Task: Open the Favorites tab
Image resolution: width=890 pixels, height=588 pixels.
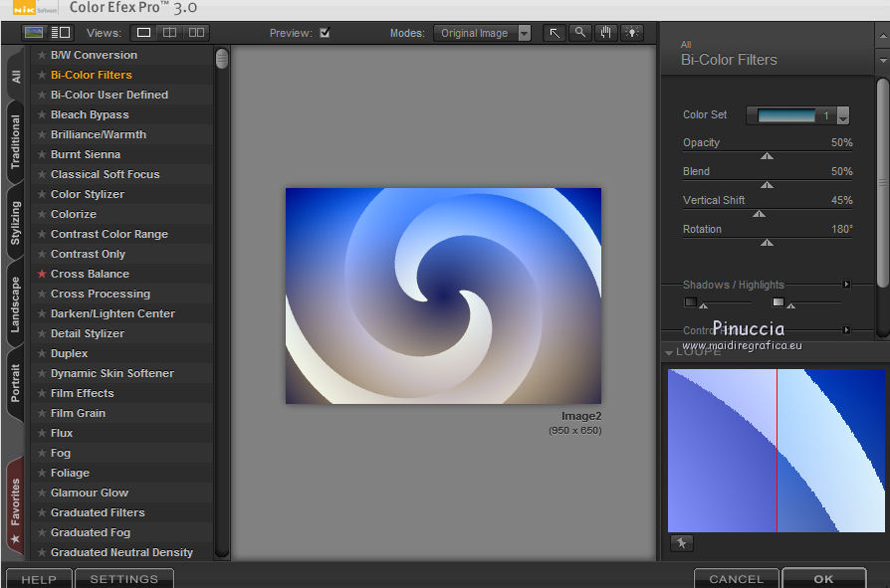Action: [x=15, y=502]
